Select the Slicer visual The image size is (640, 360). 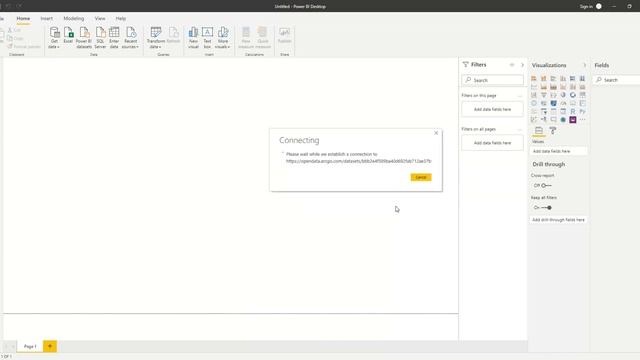(x=544, y=111)
